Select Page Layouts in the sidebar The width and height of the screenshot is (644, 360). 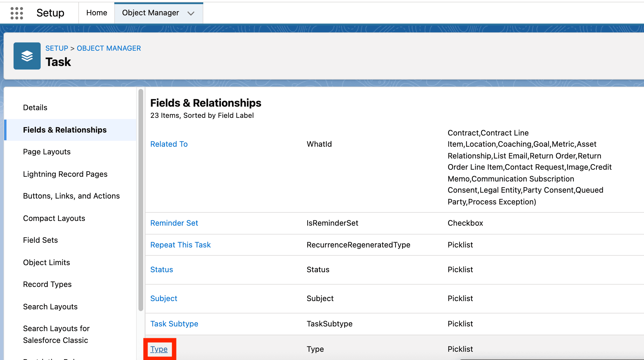[47, 152]
